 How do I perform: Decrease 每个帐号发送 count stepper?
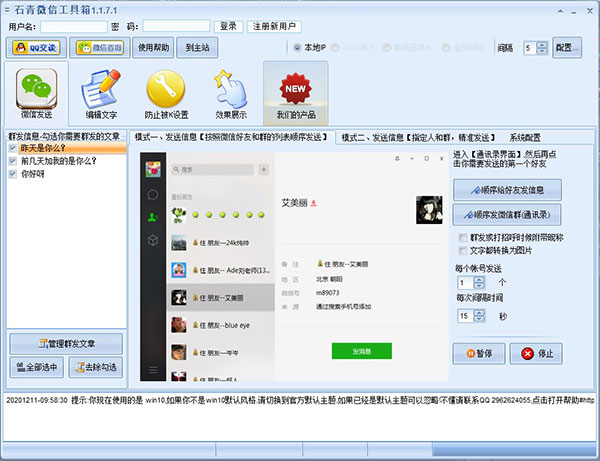pyautogui.click(x=479, y=286)
